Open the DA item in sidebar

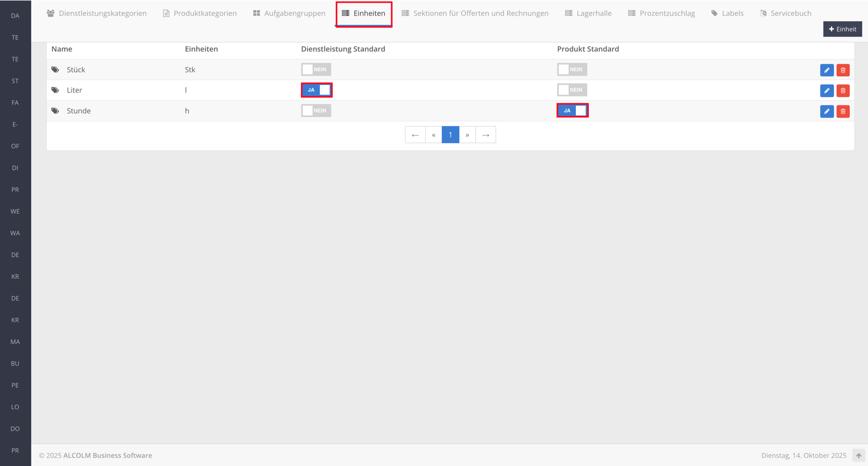click(15, 16)
